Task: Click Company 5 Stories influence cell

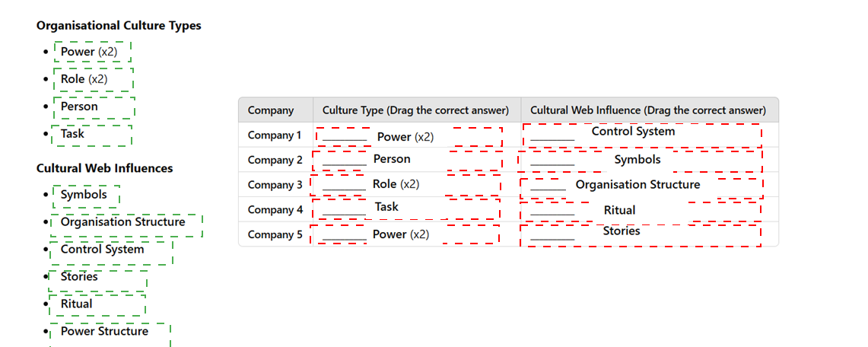Action: click(x=641, y=235)
